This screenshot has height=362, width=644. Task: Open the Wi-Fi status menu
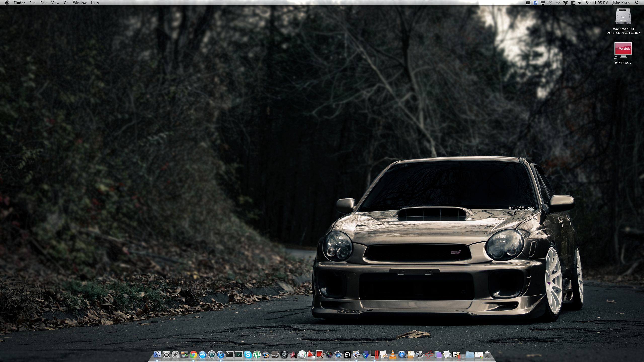(565, 3)
